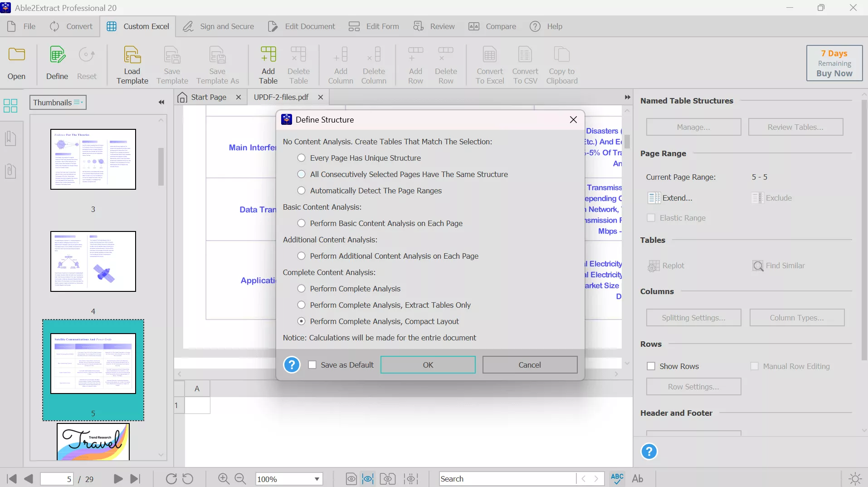Image resolution: width=868 pixels, height=487 pixels.
Task: Enable the Save as Default checkbox
Action: [312, 365]
